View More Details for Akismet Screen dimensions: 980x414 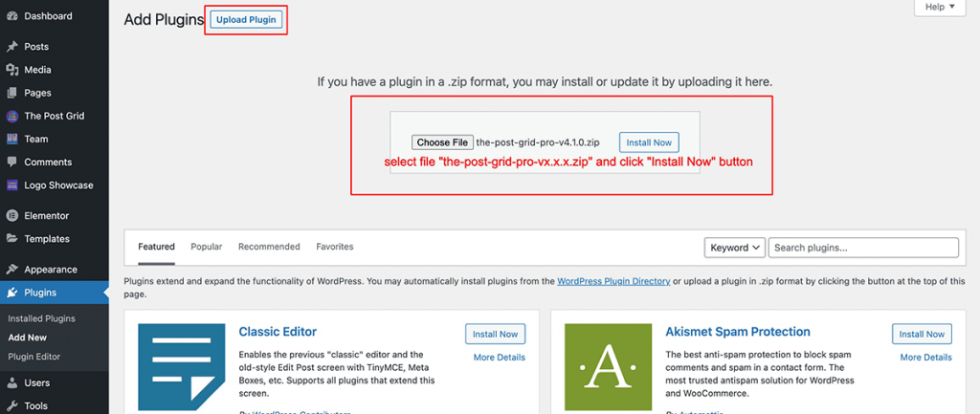[x=925, y=358]
